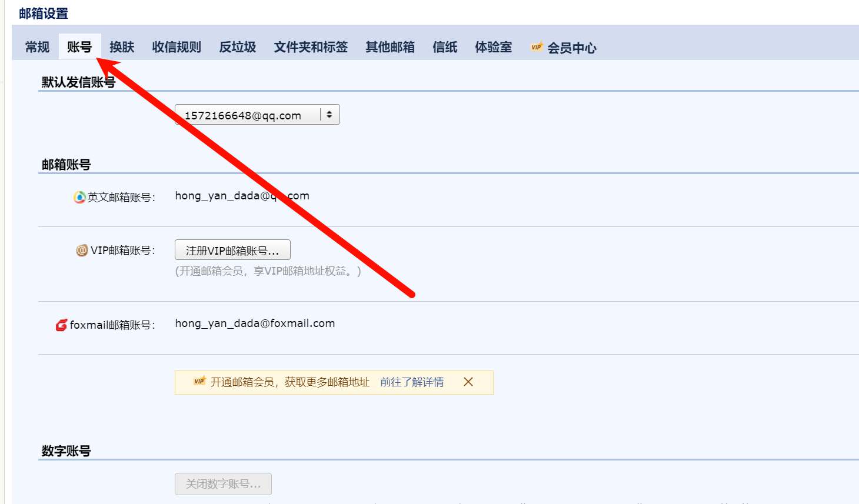Switch to the 信纸 tab
859x504 pixels.
pos(445,47)
